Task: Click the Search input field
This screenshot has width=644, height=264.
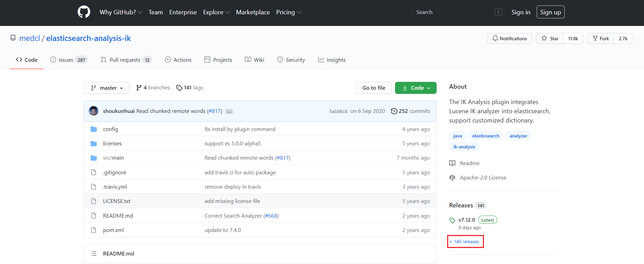Action: pyautogui.click(x=453, y=12)
